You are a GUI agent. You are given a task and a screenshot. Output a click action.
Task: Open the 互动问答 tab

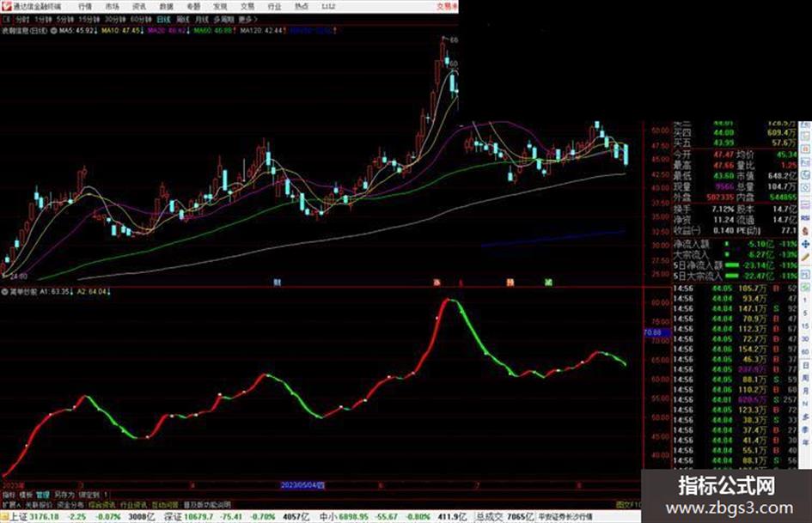(165, 504)
